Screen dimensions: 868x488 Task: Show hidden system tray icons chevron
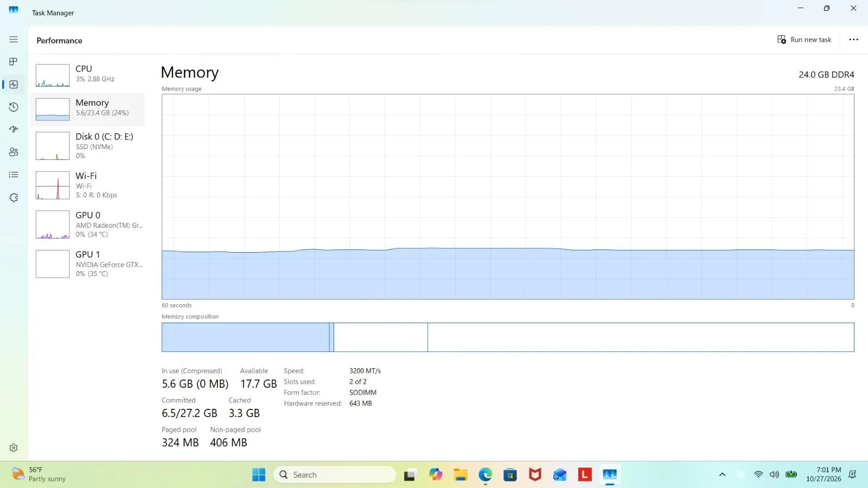(722, 474)
